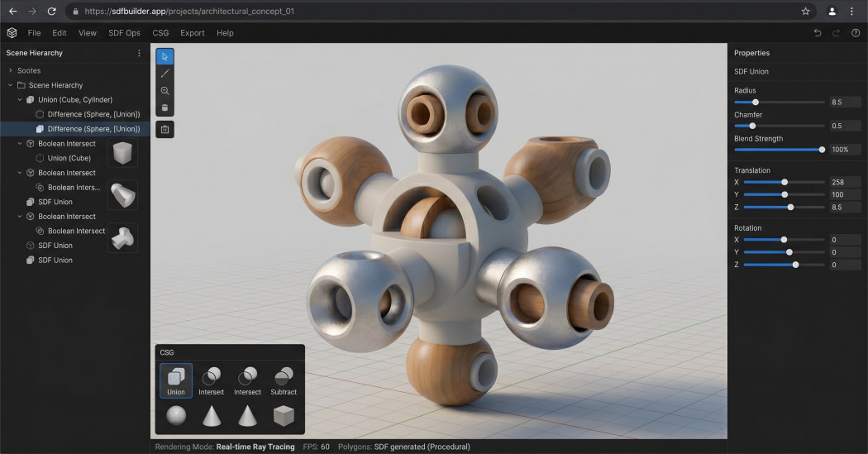Click the Translation X field 258

pos(845,182)
